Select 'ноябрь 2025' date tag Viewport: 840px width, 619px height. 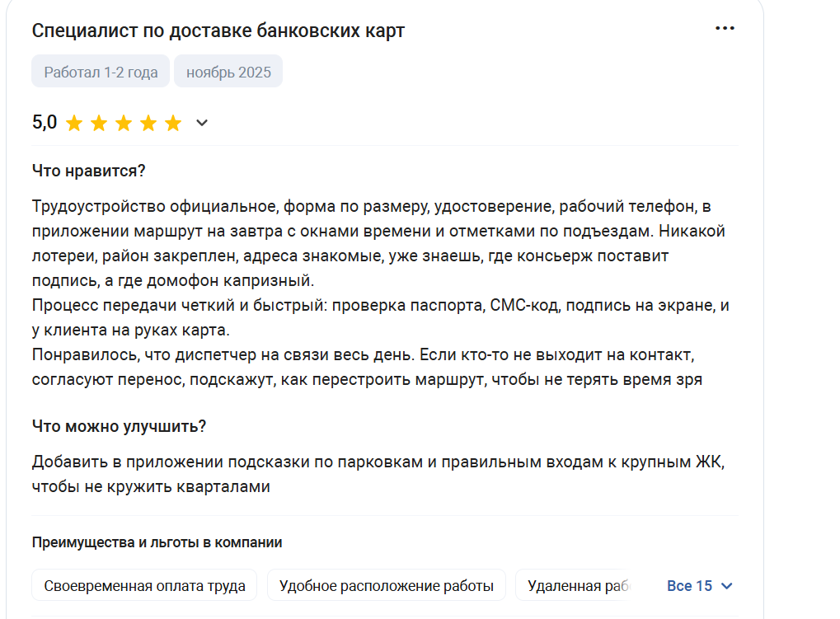click(228, 72)
